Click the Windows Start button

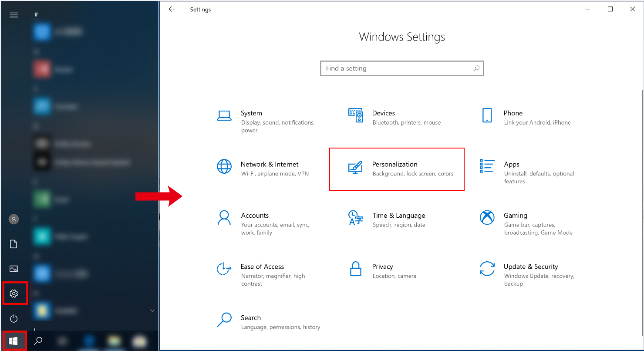tap(13, 341)
